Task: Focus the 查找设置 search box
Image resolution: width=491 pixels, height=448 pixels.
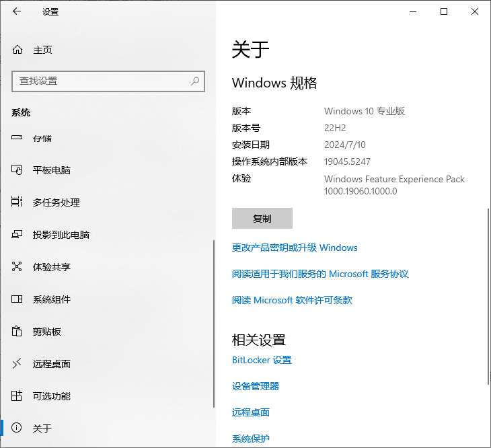Action: [108, 81]
